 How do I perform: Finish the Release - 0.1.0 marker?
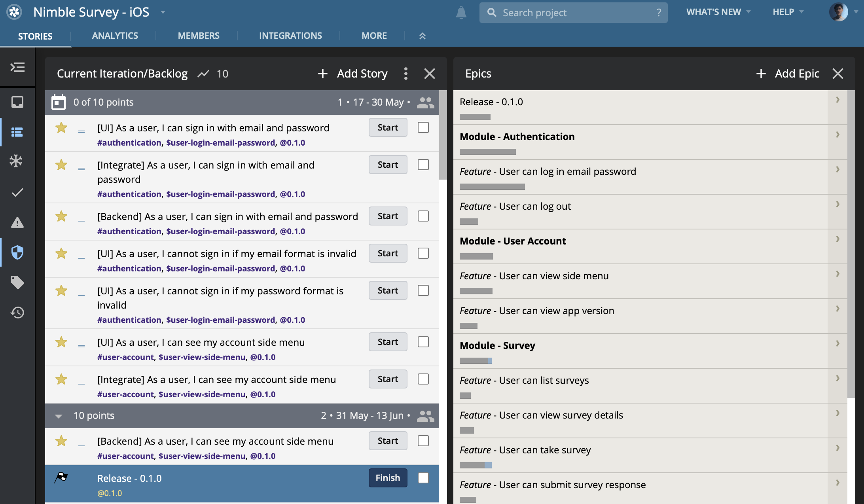coord(387,478)
